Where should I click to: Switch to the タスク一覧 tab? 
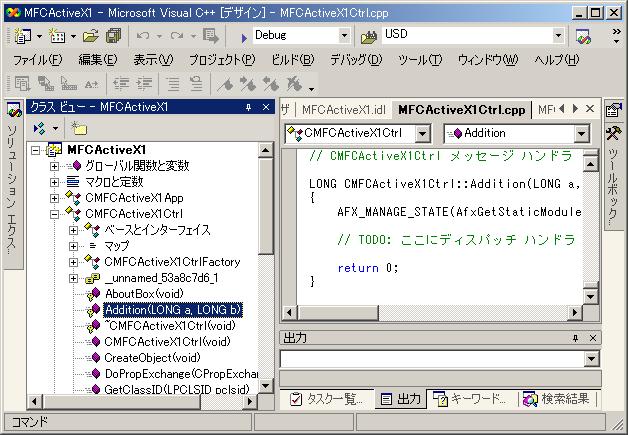(x=326, y=399)
